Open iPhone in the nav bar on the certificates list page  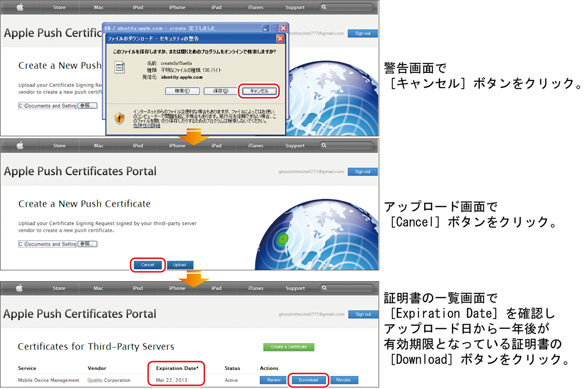coord(177,288)
